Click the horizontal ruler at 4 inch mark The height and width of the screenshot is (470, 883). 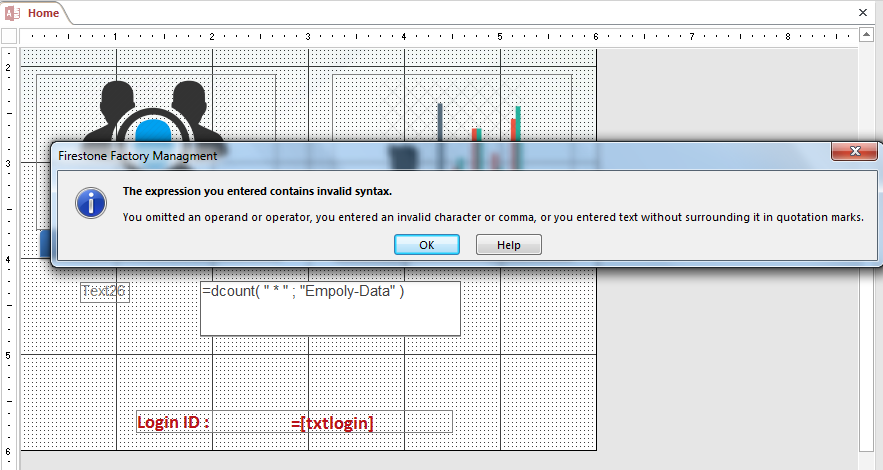tap(404, 37)
